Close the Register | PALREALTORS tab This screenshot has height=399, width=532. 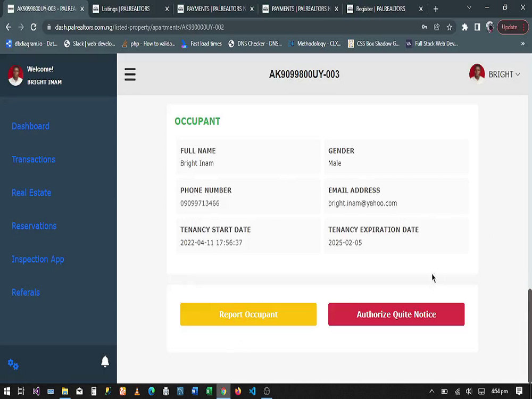421,9
